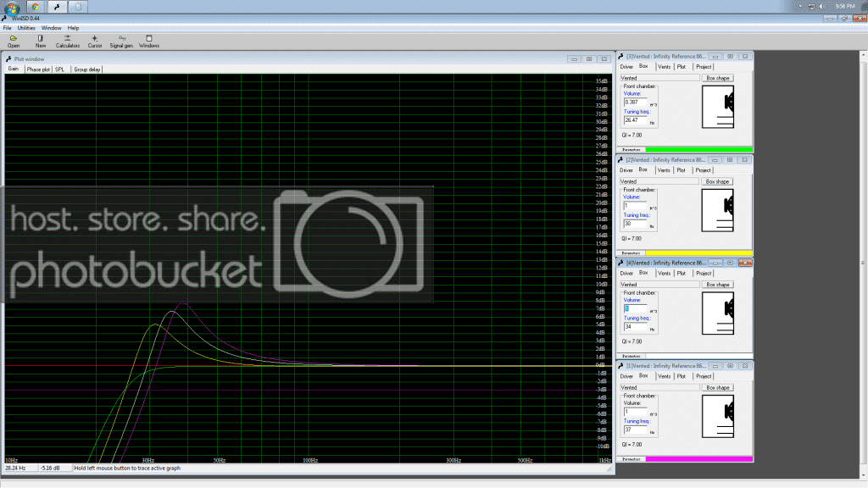Screen dimensions: 868x488
Task: Open the Window menu
Action: click(52, 28)
